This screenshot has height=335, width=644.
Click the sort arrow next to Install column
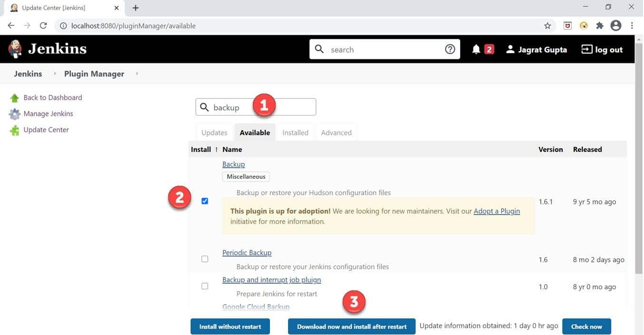[216, 149]
